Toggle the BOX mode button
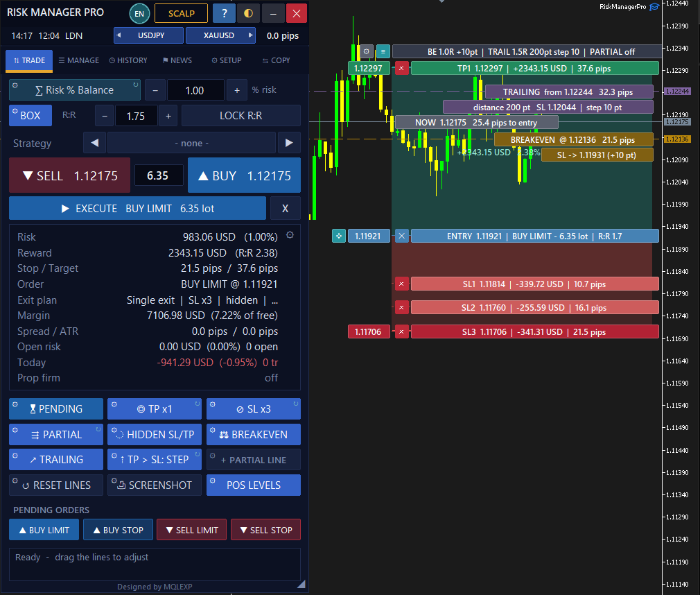 point(30,116)
